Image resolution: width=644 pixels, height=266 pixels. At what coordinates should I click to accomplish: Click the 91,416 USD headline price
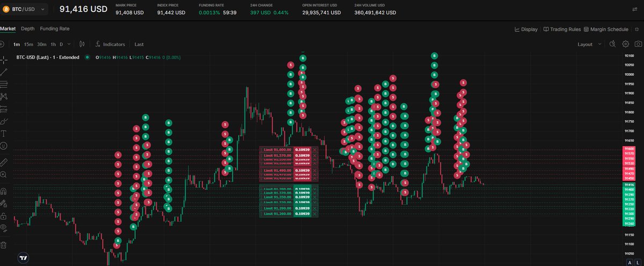[x=83, y=9]
